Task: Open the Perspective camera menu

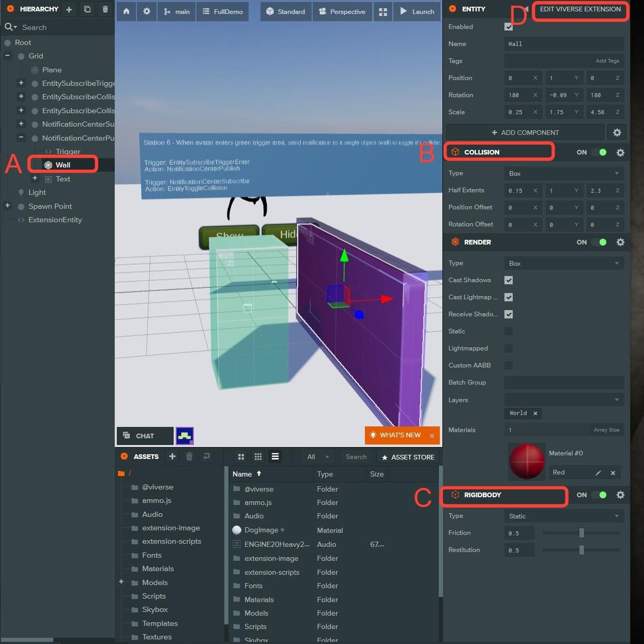Action: (x=342, y=11)
